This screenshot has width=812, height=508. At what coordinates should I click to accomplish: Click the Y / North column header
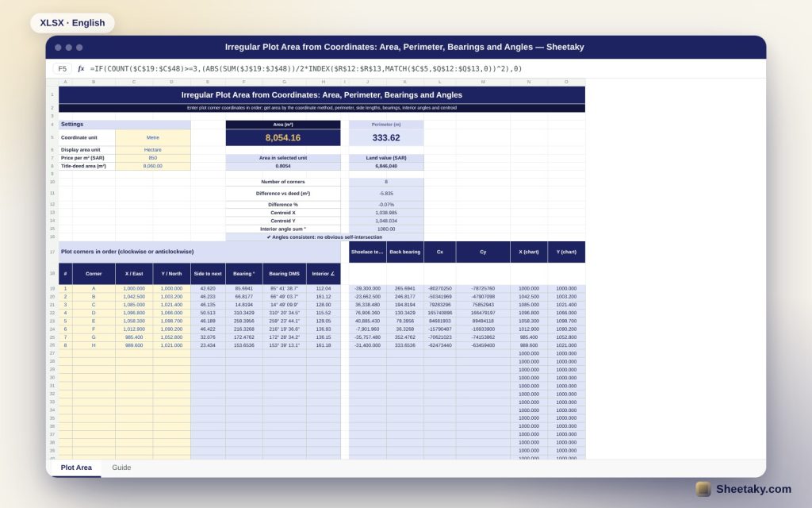coord(171,274)
